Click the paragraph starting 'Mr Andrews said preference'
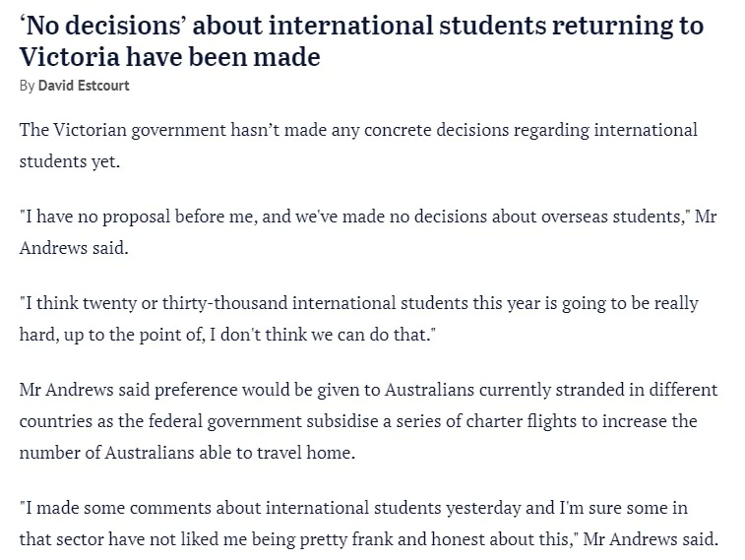This screenshot has height=560, width=745. [x=368, y=421]
